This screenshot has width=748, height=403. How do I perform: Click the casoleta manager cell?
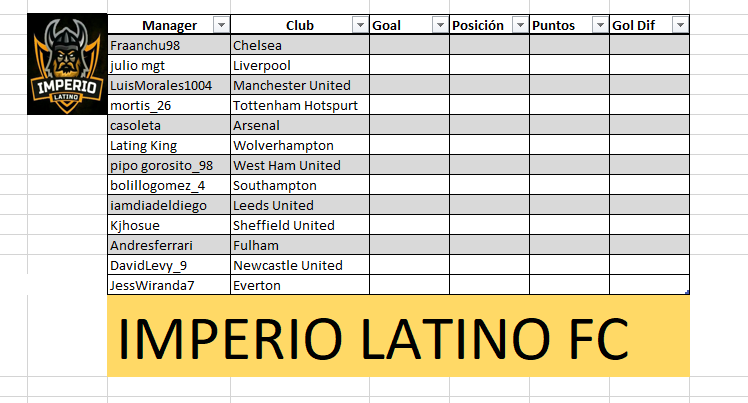[169, 125]
